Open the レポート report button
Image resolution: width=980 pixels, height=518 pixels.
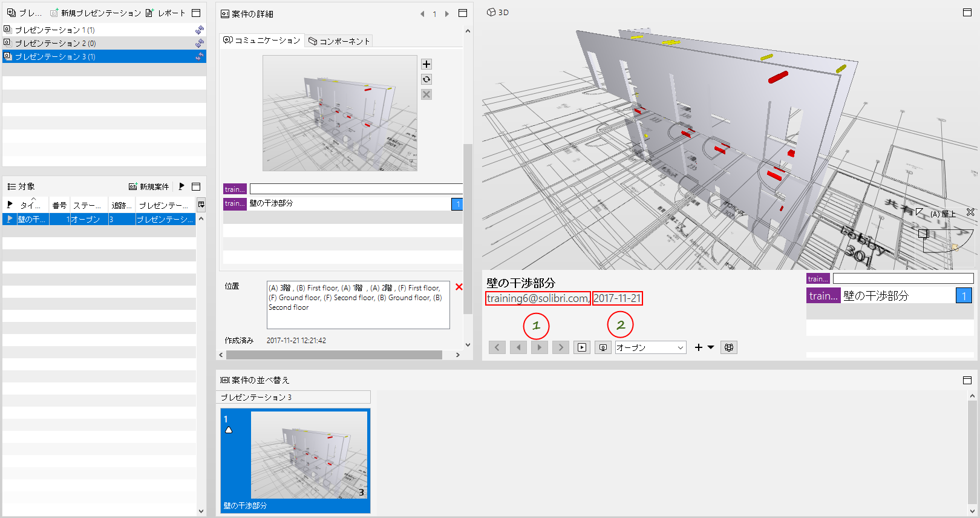click(165, 13)
